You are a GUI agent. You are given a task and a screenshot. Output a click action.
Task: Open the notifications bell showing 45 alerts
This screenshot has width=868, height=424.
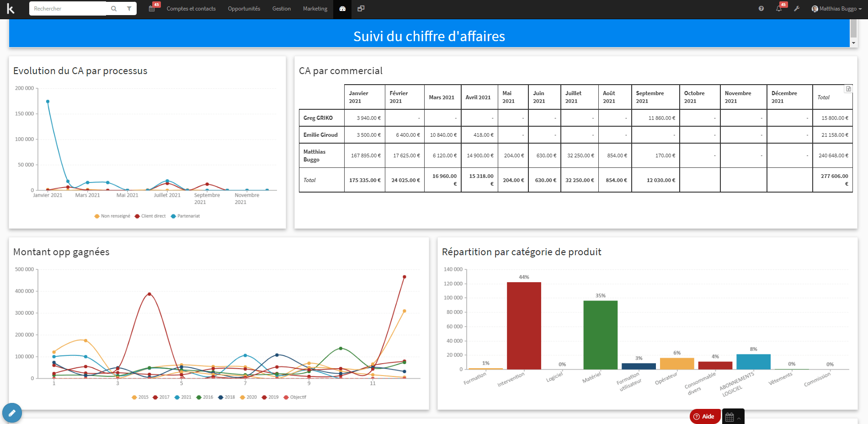coord(778,8)
